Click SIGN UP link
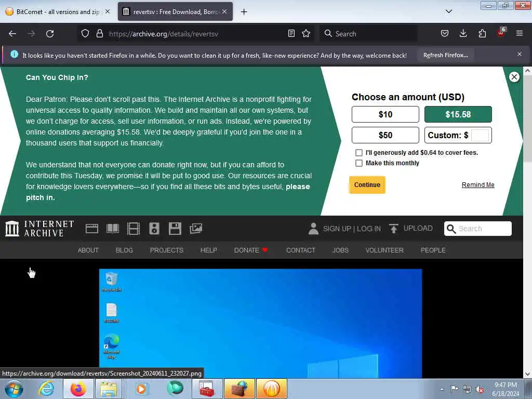This screenshot has width=532, height=399. click(337, 229)
